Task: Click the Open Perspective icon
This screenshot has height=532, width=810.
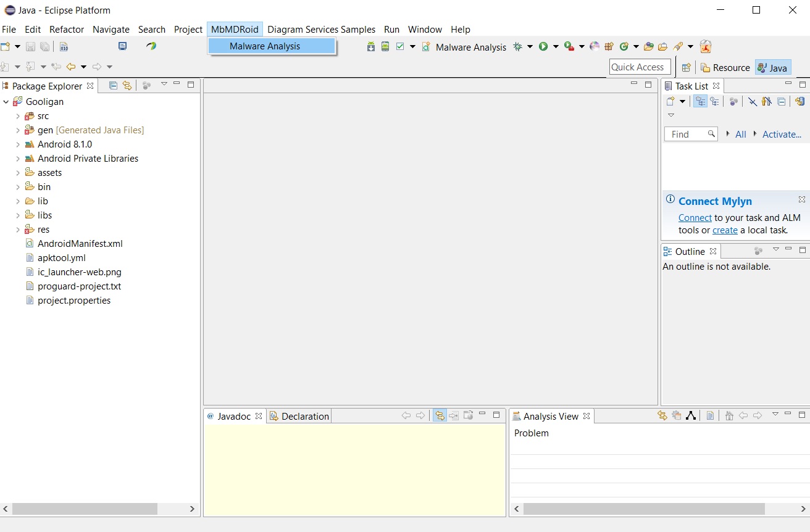Action: coord(686,68)
